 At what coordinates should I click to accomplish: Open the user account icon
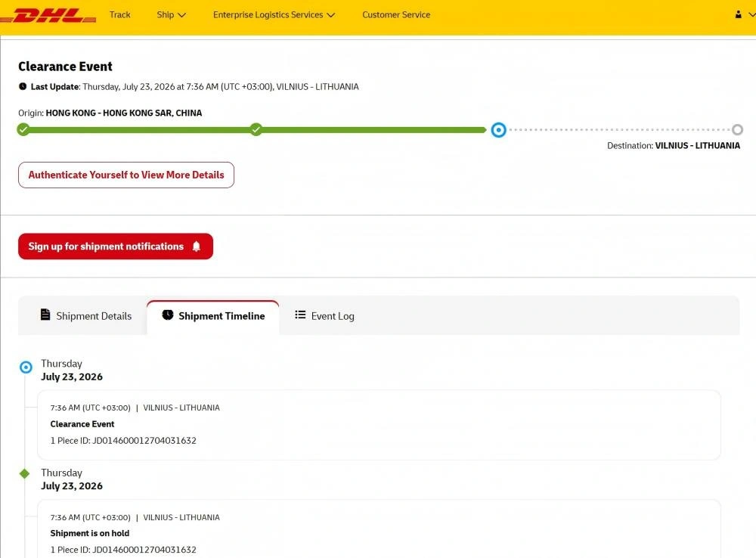(x=738, y=14)
